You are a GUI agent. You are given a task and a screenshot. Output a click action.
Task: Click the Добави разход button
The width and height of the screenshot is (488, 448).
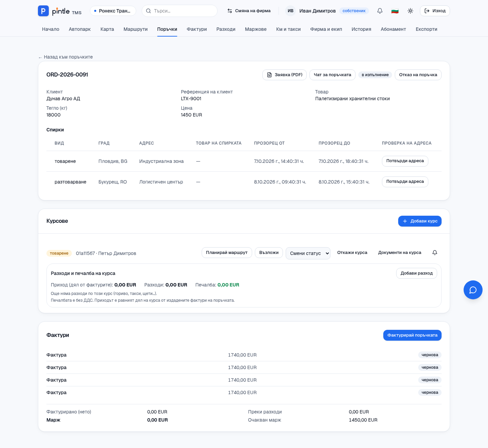click(x=416, y=273)
